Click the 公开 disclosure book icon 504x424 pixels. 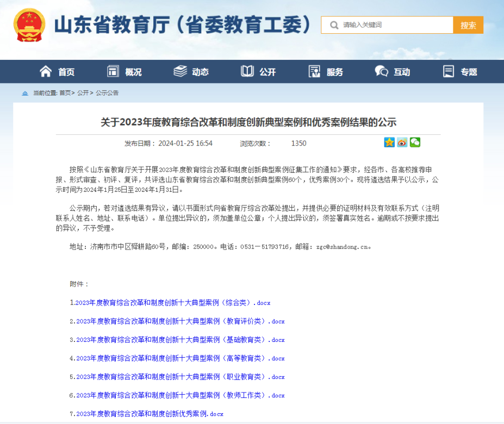pyautogui.click(x=247, y=71)
